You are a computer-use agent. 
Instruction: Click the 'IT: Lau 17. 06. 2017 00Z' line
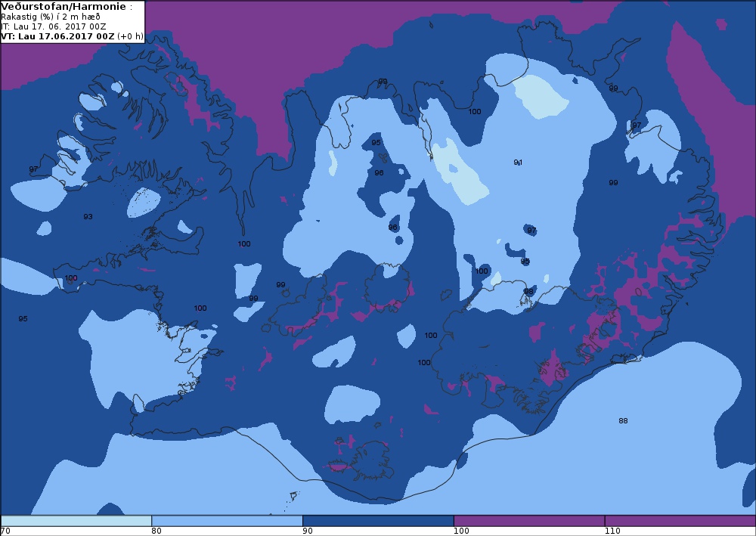click(x=54, y=26)
